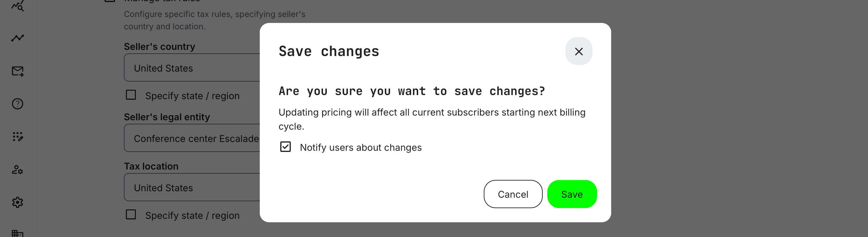Select the trends line chart icon
Image resolution: width=868 pixels, height=237 pixels.
17,38
